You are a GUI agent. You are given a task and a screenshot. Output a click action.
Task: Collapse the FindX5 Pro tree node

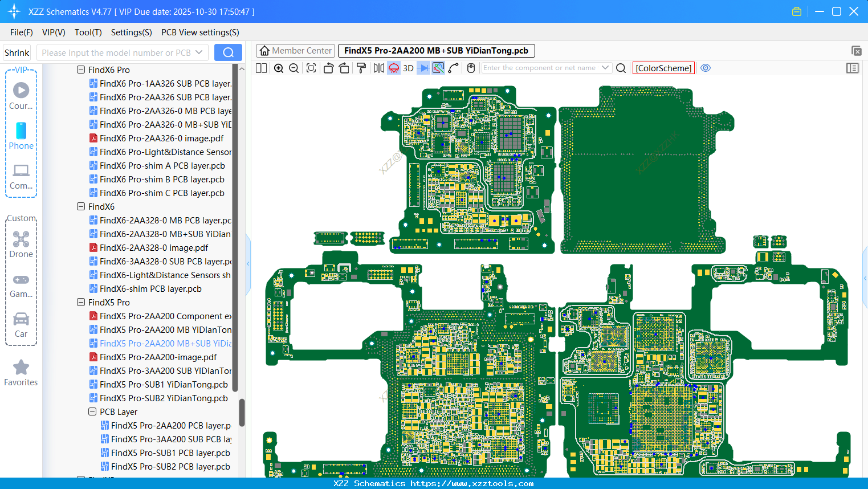[81, 302]
